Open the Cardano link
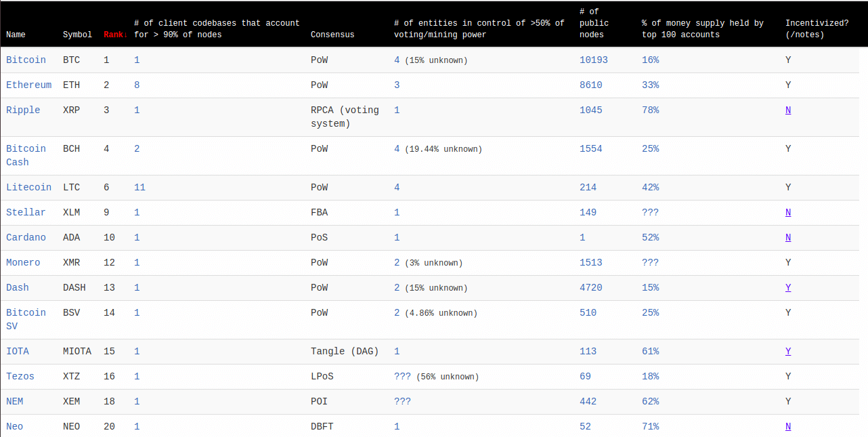The width and height of the screenshot is (868, 437). tap(26, 237)
